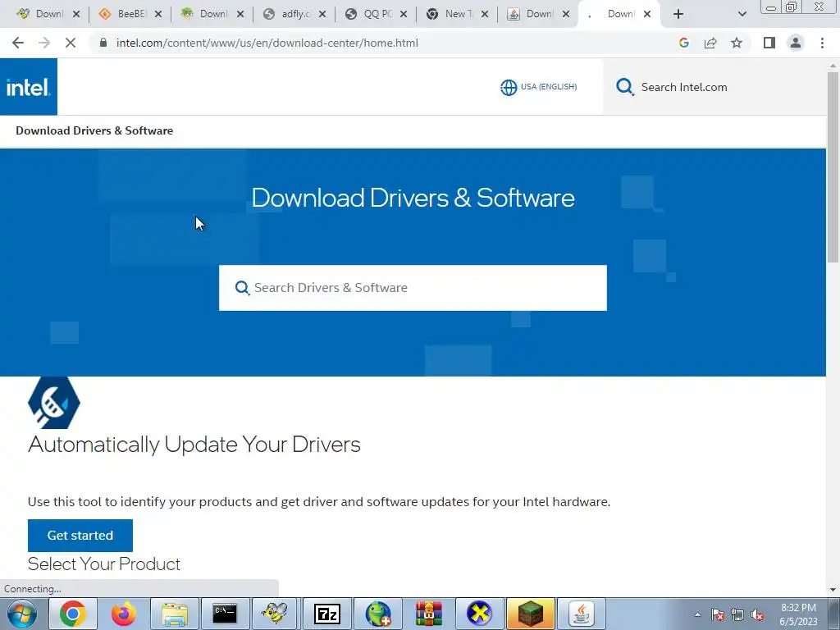Open WinRAR from the taskbar

click(x=428, y=614)
